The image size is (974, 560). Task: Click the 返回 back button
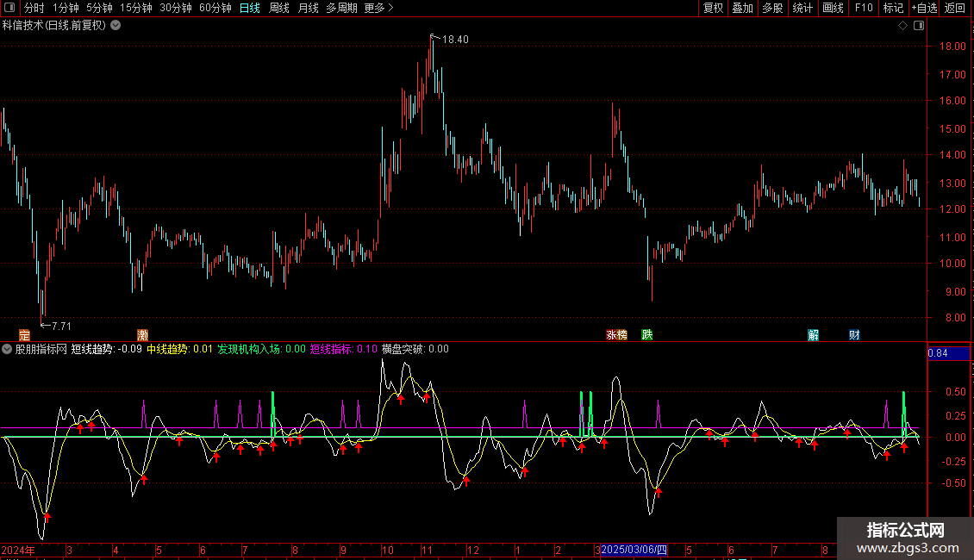(x=955, y=8)
